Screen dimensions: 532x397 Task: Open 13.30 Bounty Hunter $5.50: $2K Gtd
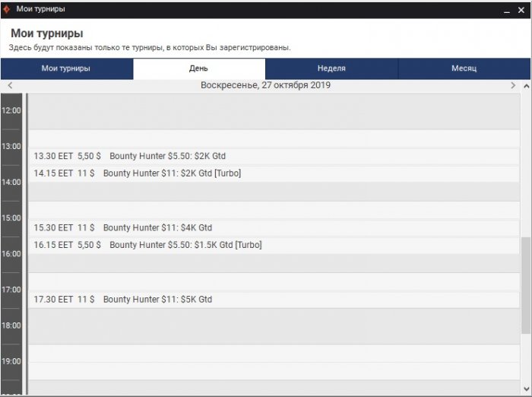pyautogui.click(x=274, y=156)
